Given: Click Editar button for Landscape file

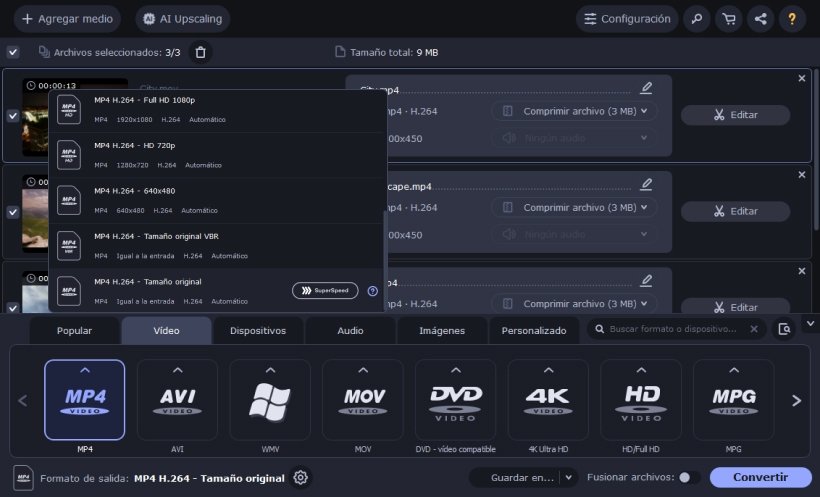Looking at the screenshot, I should pos(735,211).
